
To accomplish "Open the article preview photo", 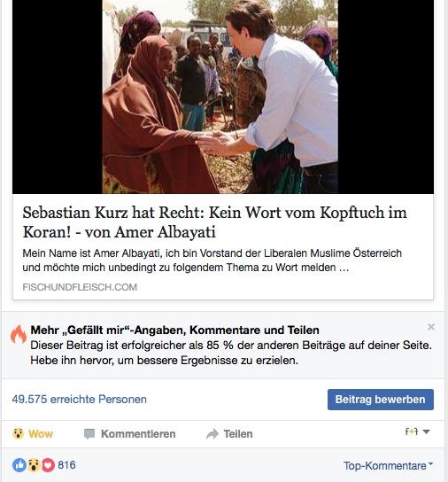I will point(223,97).
